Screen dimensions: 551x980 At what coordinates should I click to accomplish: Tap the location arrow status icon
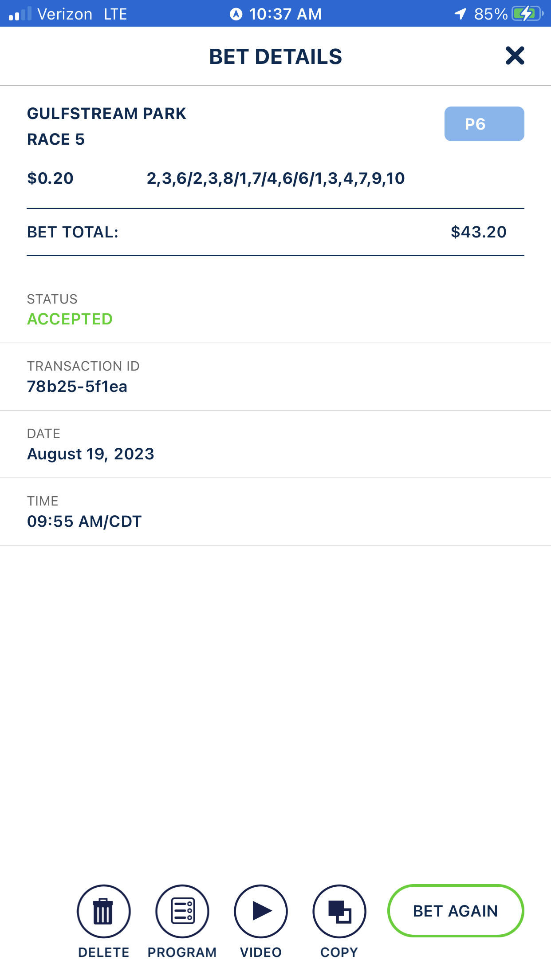click(460, 14)
